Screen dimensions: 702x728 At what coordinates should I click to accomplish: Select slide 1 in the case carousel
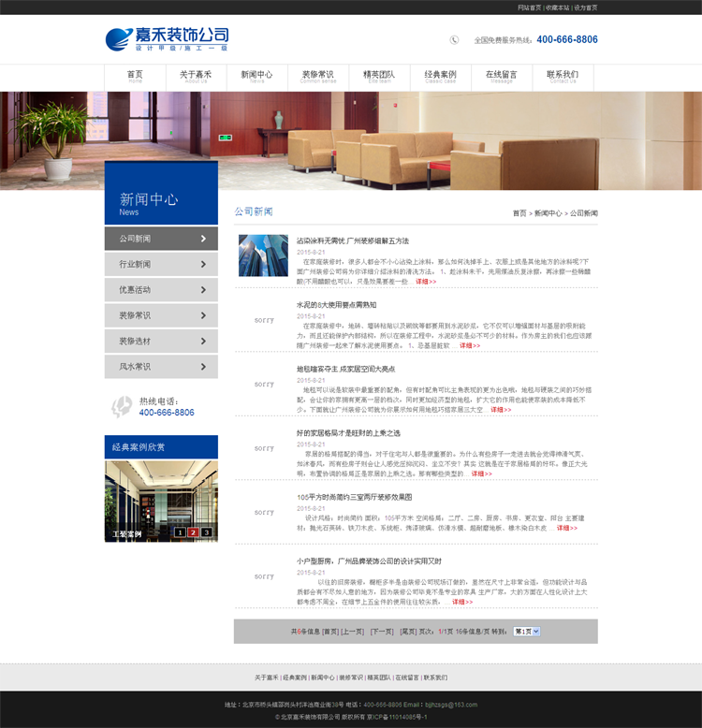point(180,532)
